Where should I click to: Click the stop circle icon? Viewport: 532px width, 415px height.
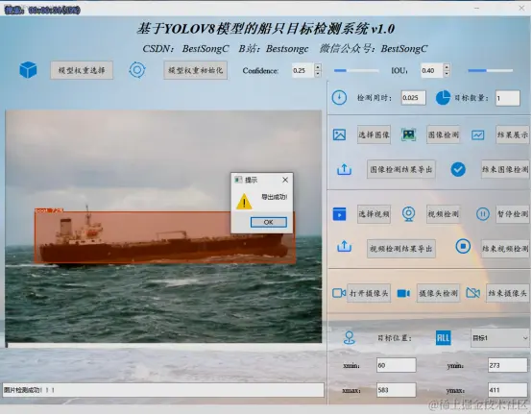[463, 246]
